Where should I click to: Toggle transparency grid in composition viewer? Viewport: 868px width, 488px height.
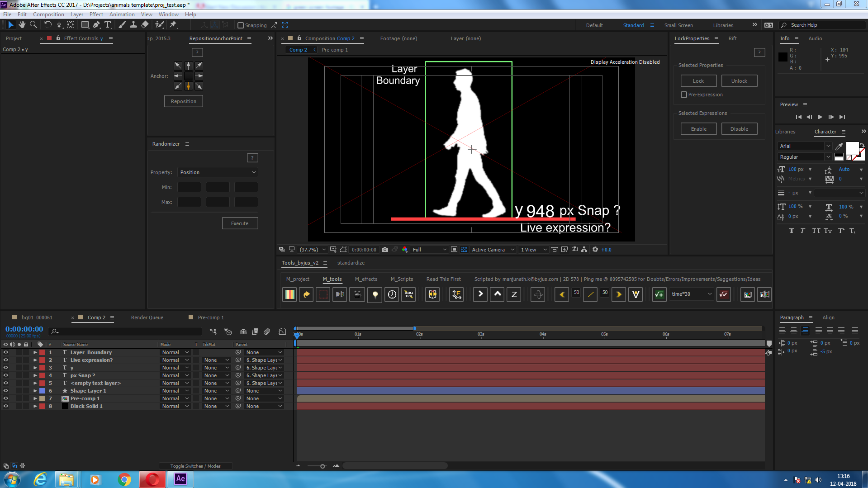464,250
